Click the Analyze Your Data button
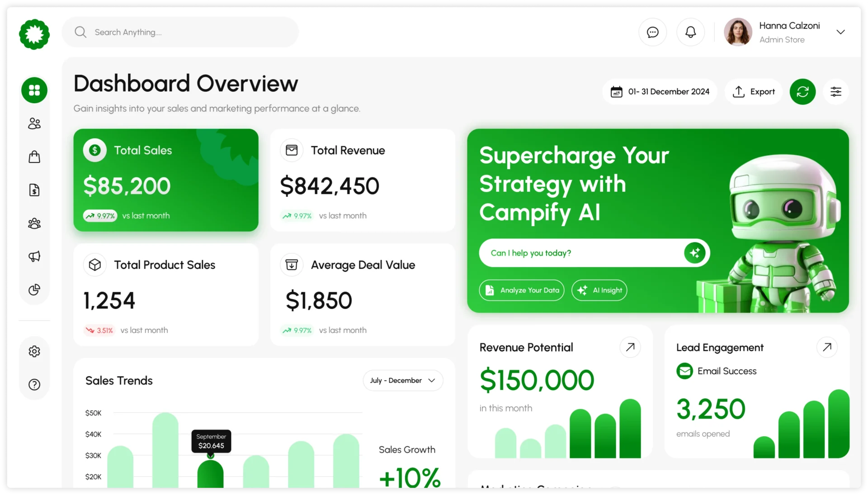Viewport: 868px width, 495px height. pos(522,290)
